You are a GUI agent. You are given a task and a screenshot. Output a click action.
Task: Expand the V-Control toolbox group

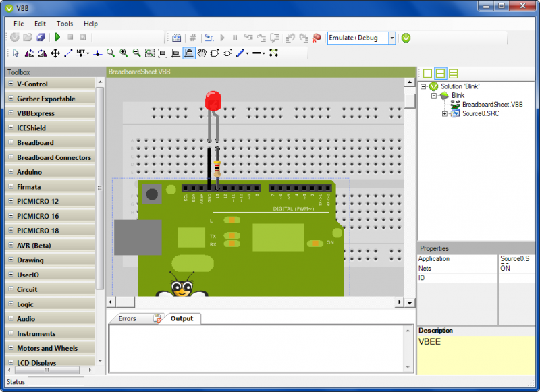tap(11, 84)
